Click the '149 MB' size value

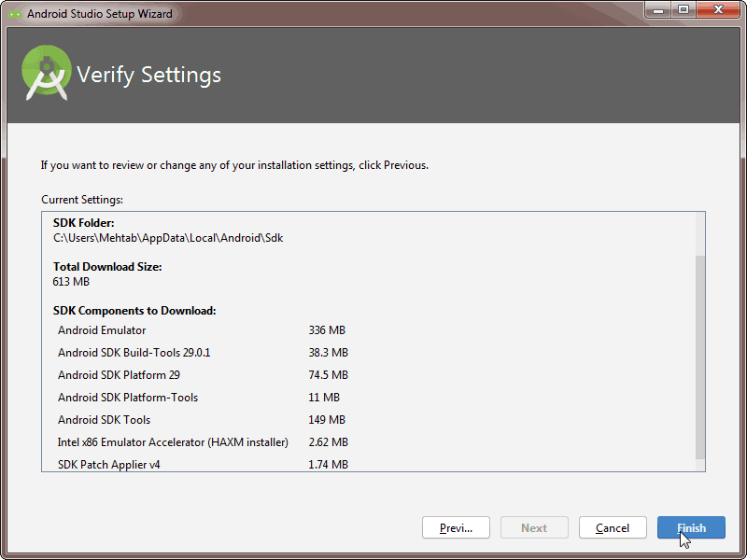[327, 419]
